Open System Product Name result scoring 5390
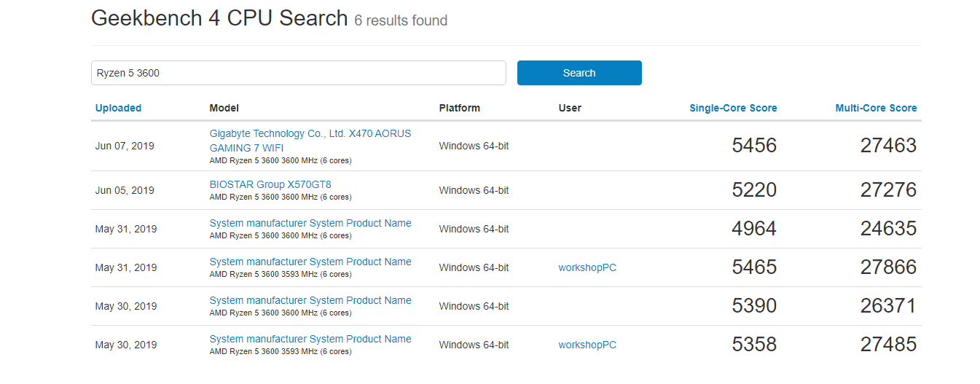 click(x=310, y=300)
